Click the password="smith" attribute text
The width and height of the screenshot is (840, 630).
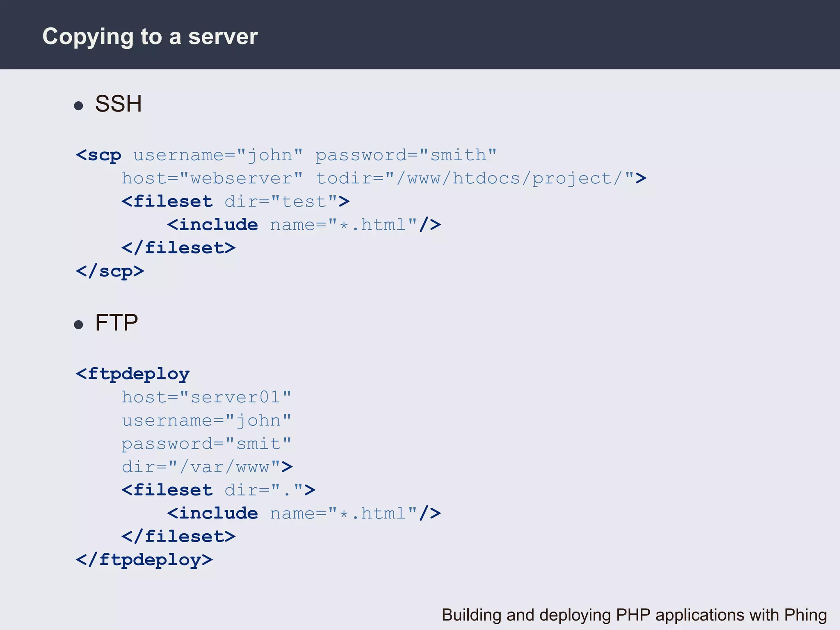tap(406, 155)
